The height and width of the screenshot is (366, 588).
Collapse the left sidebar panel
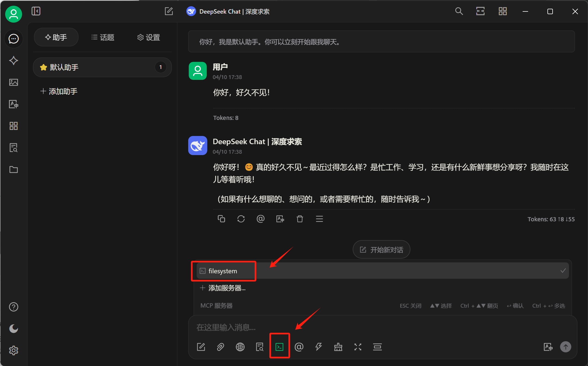pos(36,11)
